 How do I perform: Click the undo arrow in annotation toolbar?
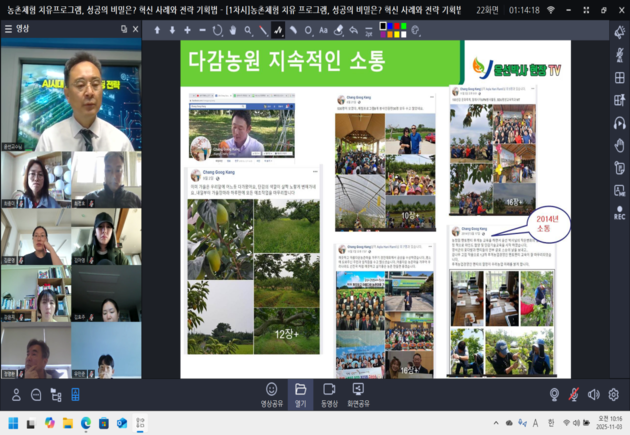(x=353, y=30)
